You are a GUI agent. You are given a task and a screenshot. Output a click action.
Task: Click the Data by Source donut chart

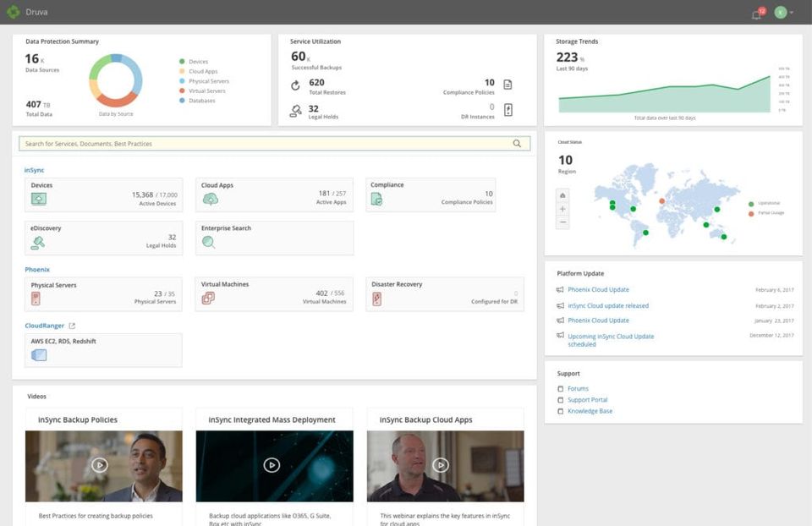point(116,81)
